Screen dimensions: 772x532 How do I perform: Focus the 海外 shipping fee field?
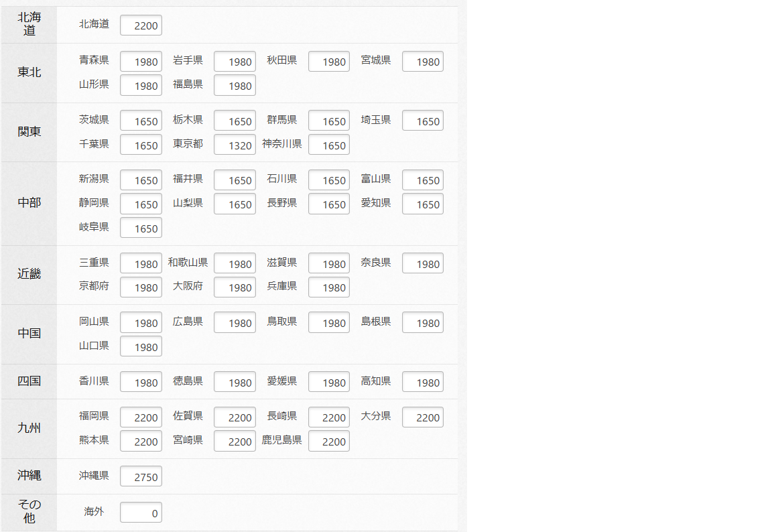click(141, 513)
